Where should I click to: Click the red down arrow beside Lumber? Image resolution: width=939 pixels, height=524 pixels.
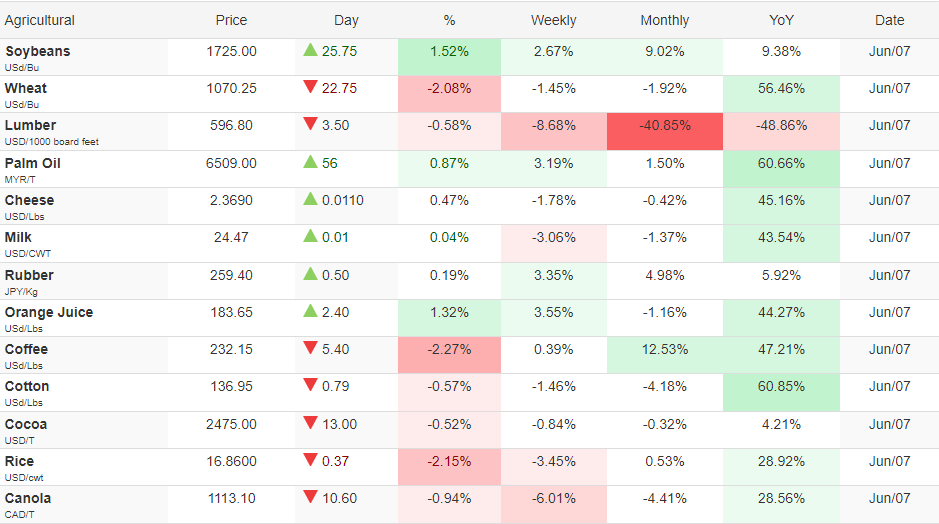click(310, 125)
